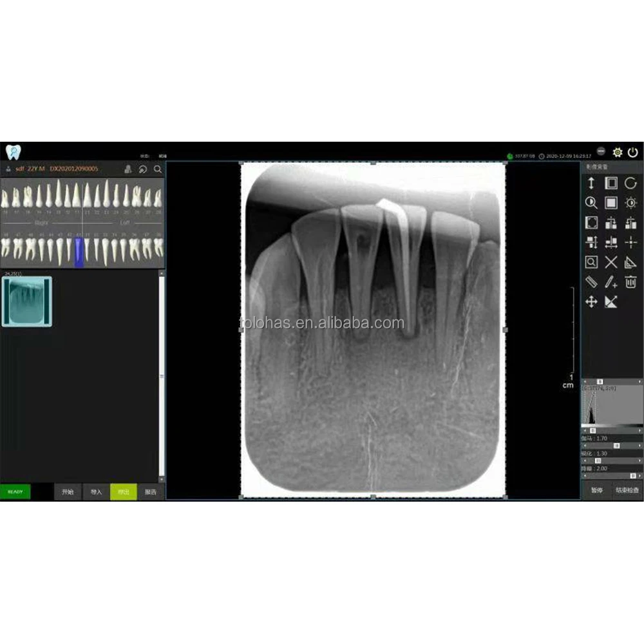
Task: Select the blue highlighted lower tooth
Action: pyautogui.click(x=79, y=252)
